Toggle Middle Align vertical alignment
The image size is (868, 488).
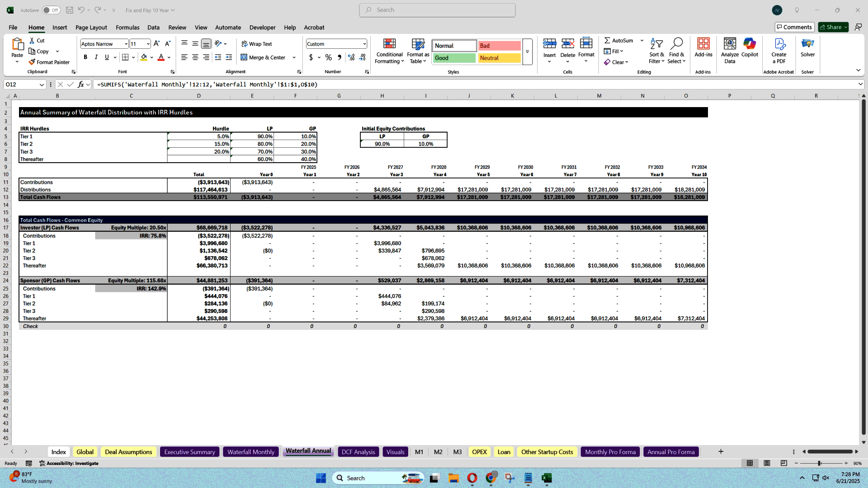(195, 43)
